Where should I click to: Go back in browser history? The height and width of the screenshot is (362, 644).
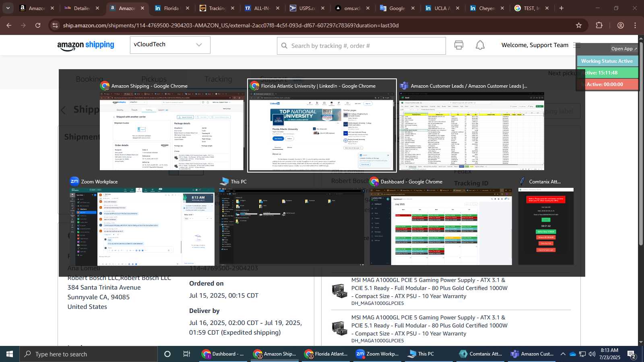tap(9, 25)
